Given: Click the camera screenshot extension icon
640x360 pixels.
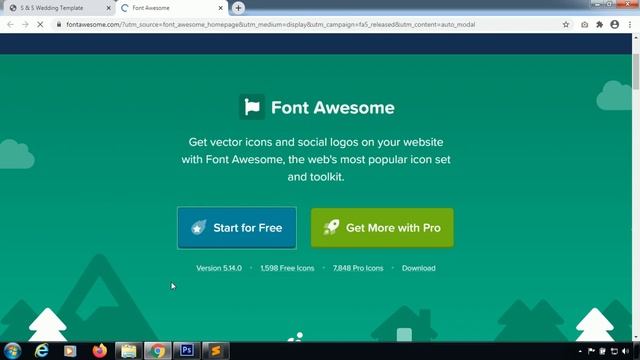Looking at the screenshot, I should pos(584,24).
